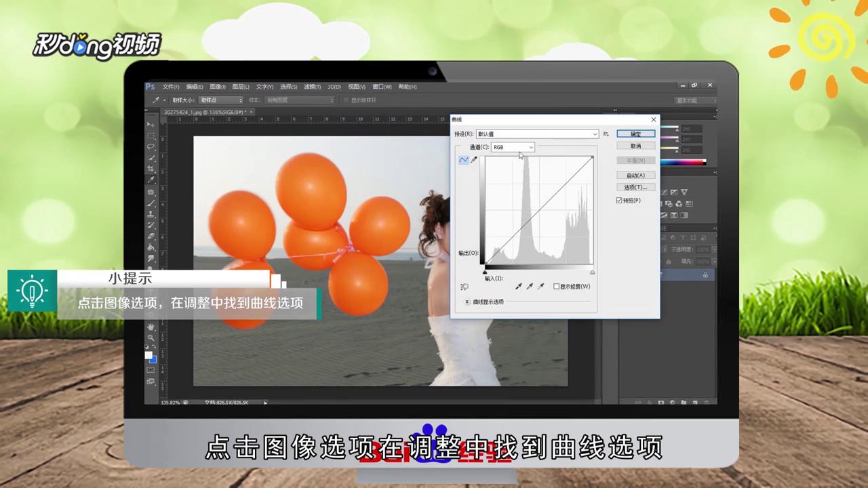
Task: Click the 自动(A) button
Action: (636, 176)
